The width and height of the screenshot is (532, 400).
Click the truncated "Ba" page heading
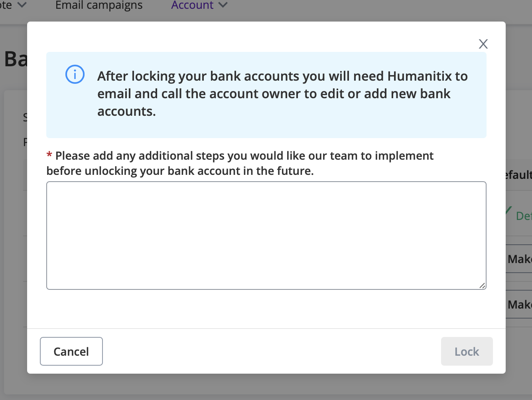click(15, 59)
